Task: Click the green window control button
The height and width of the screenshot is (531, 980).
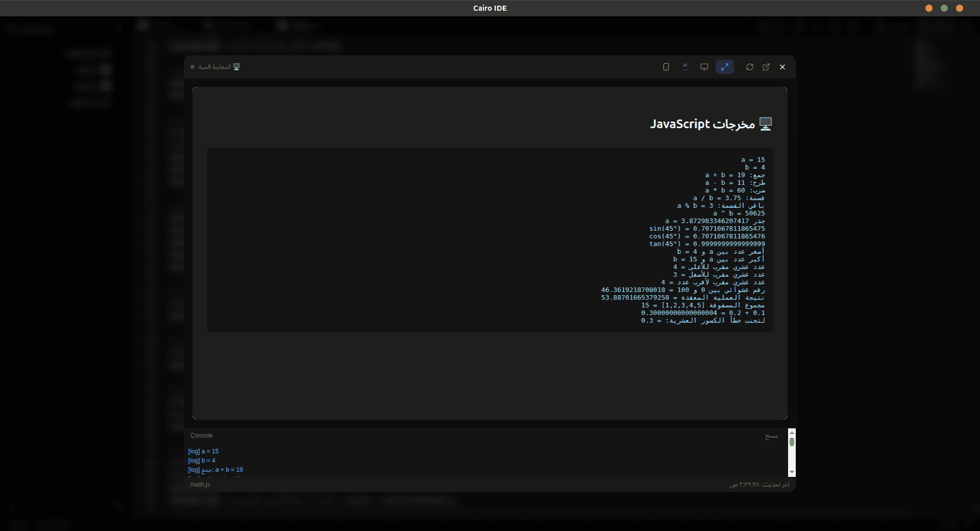Action: click(x=944, y=8)
